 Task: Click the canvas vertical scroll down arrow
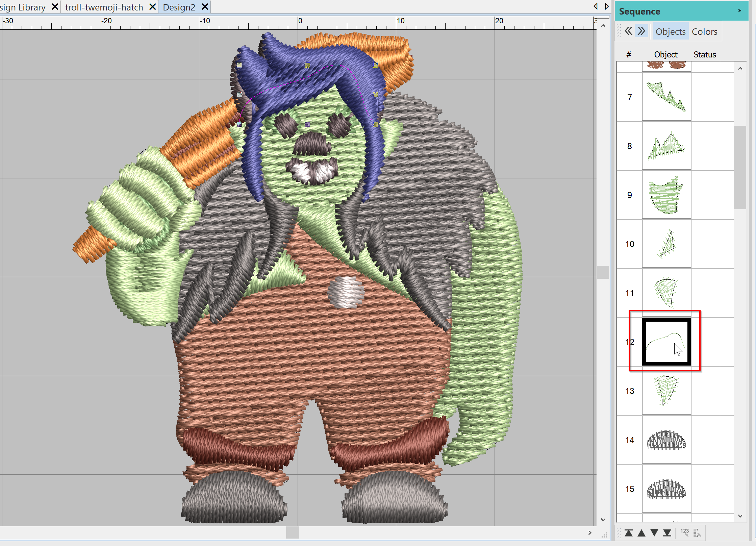coord(603,520)
